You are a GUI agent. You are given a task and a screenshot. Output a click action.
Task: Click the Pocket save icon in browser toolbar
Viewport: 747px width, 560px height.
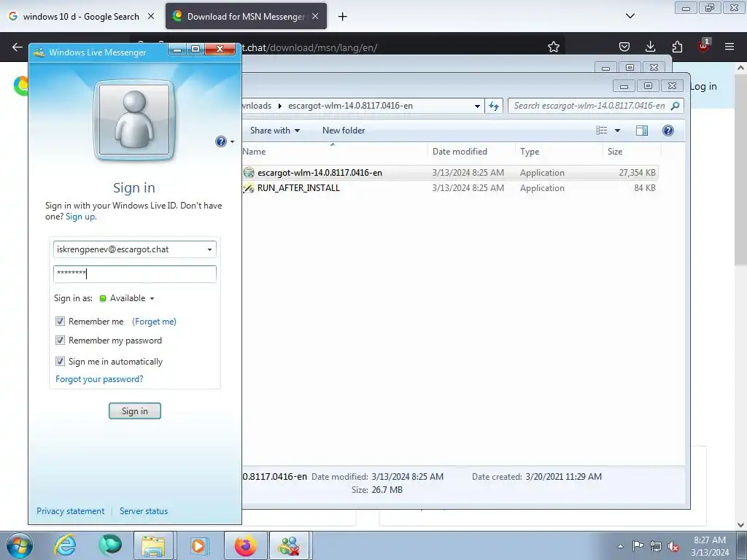coord(624,47)
